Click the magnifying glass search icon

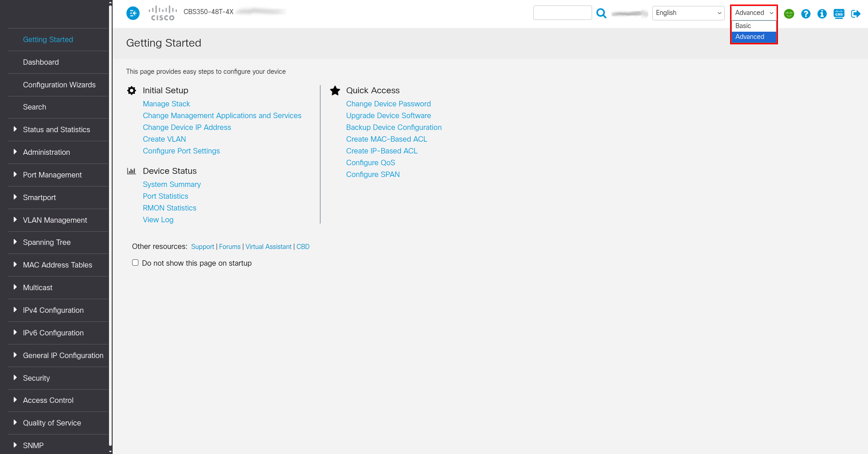(601, 14)
